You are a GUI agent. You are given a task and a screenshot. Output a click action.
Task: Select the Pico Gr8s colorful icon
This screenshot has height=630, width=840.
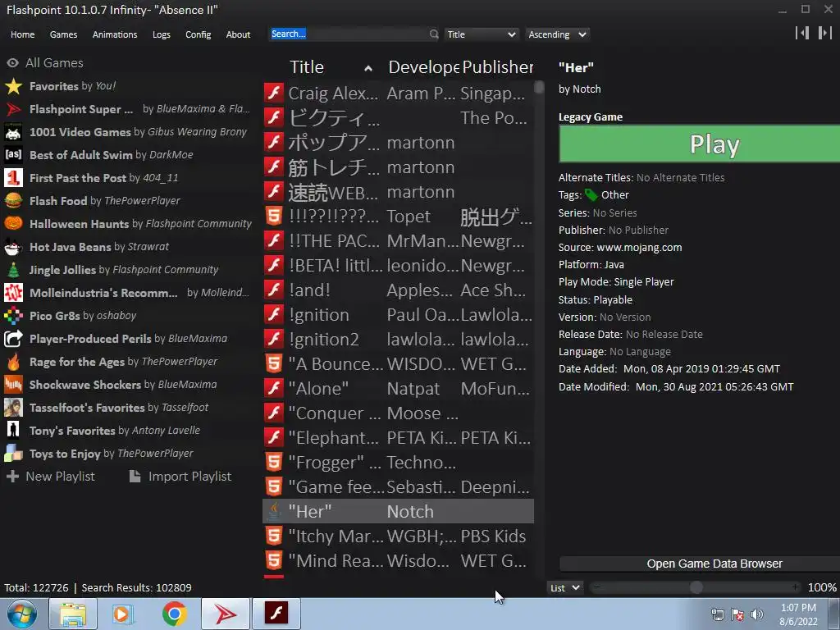click(x=13, y=316)
